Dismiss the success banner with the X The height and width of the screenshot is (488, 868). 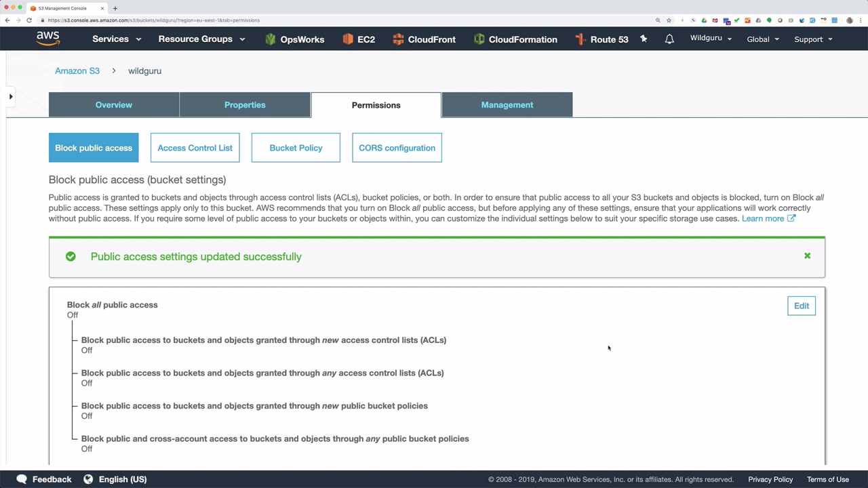tap(807, 256)
